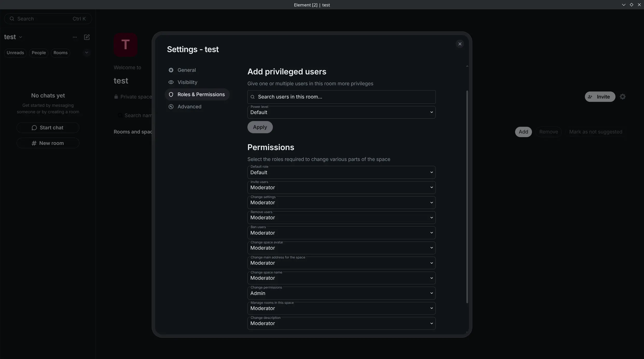Image resolution: width=644 pixels, height=359 pixels.
Task: Close the Settings dialog with X icon
Action: point(460,44)
